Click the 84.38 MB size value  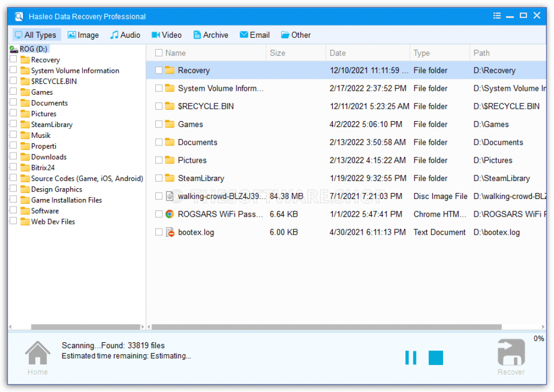[286, 196]
